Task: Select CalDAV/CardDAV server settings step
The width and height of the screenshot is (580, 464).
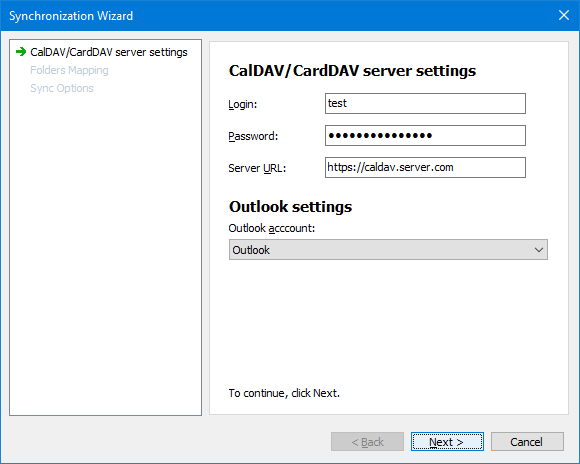Action: click(x=109, y=52)
